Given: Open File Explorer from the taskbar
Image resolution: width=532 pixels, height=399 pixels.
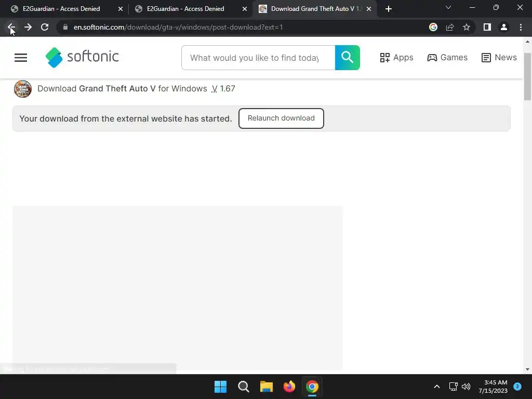Looking at the screenshot, I should [267, 387].
